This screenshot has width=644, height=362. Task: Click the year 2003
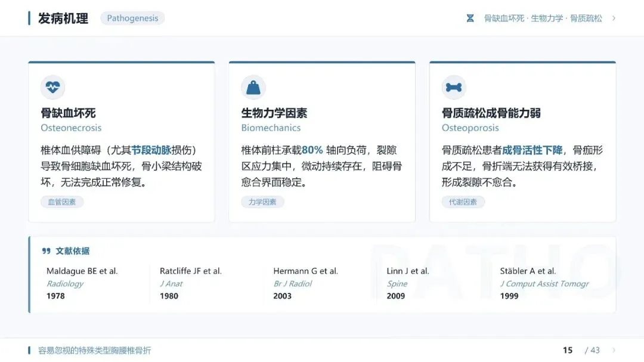point(282,296)
